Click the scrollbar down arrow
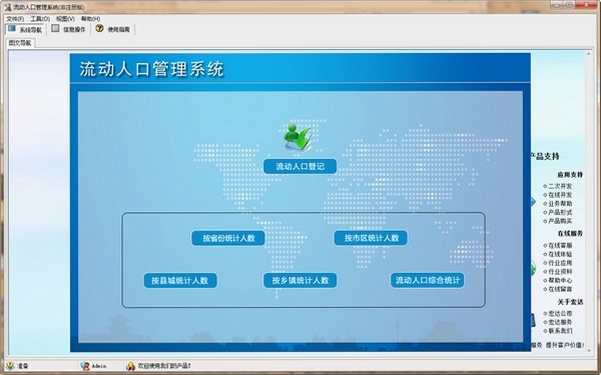 tap(589, 350)
